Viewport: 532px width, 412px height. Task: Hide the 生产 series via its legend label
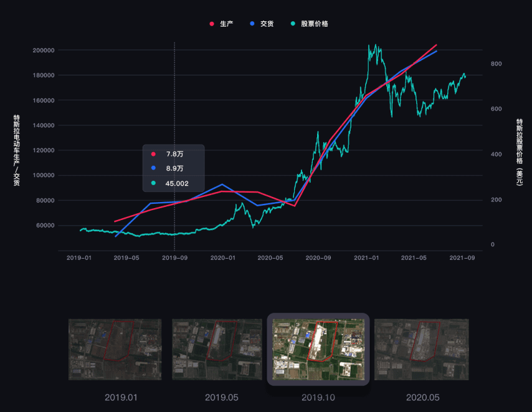226,24
